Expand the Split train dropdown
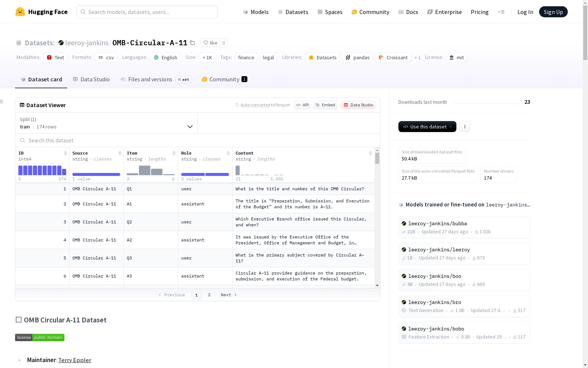Screen dimensions: 588x368 (x=106, y=123)
